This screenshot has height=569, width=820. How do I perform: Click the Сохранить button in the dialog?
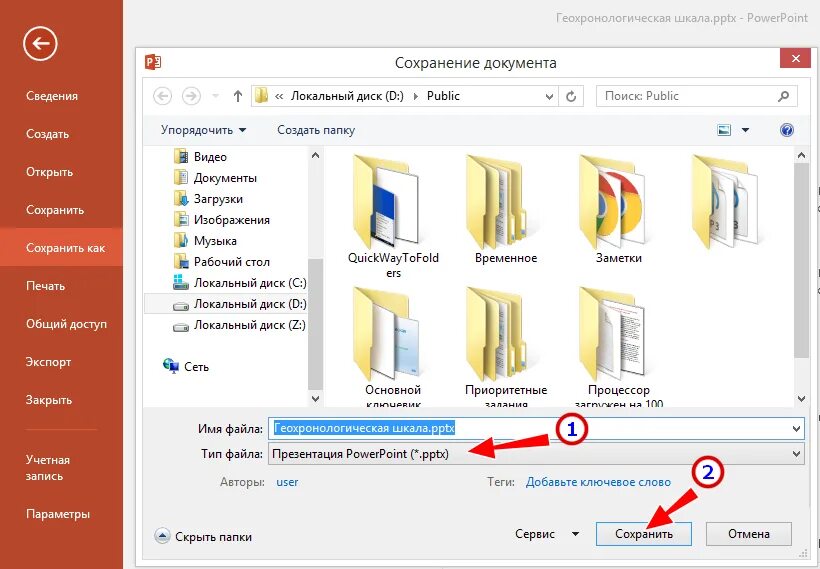pos(644,534)
